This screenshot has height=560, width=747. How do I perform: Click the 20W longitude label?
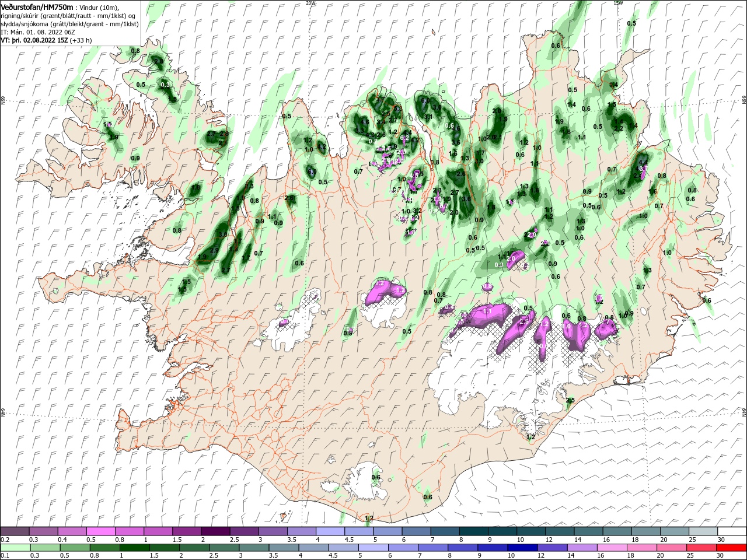(x=310, y=3)
